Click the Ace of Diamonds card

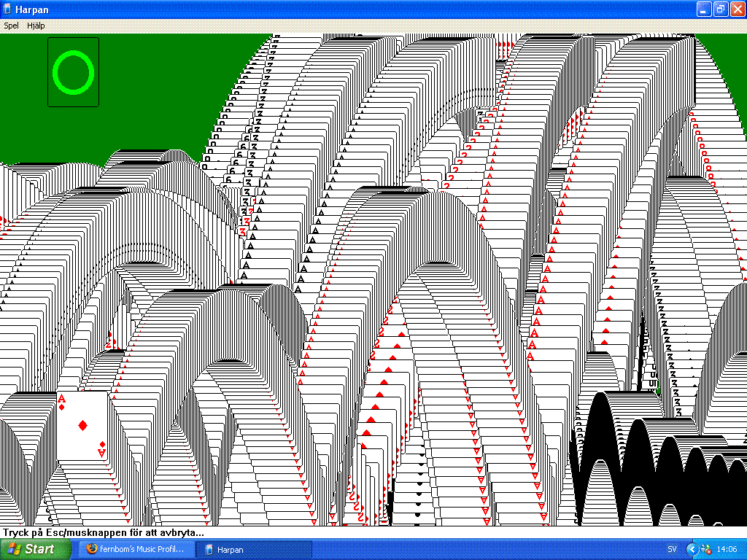82,426
